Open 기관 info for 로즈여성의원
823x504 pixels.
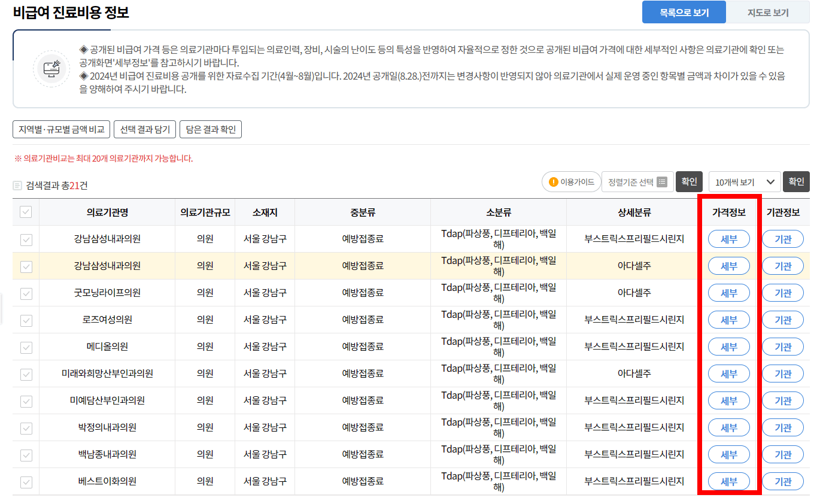coord(783,320)
